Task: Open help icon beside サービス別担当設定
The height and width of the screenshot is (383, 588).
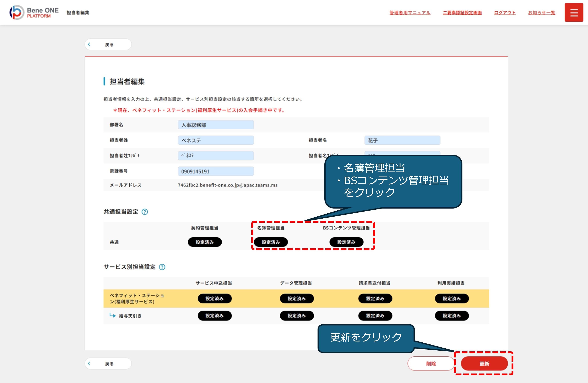Action: point(162,267)
